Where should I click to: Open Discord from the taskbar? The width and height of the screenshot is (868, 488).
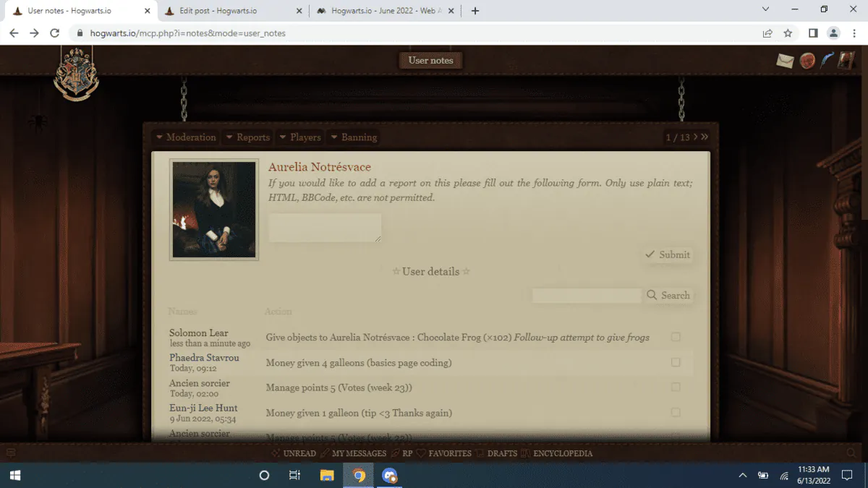[390, 475]
